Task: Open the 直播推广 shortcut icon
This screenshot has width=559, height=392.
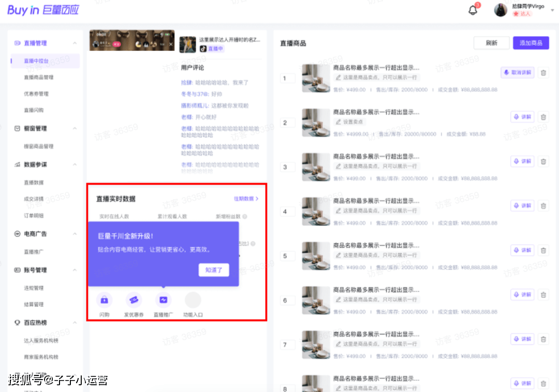Action: point(163,300)
